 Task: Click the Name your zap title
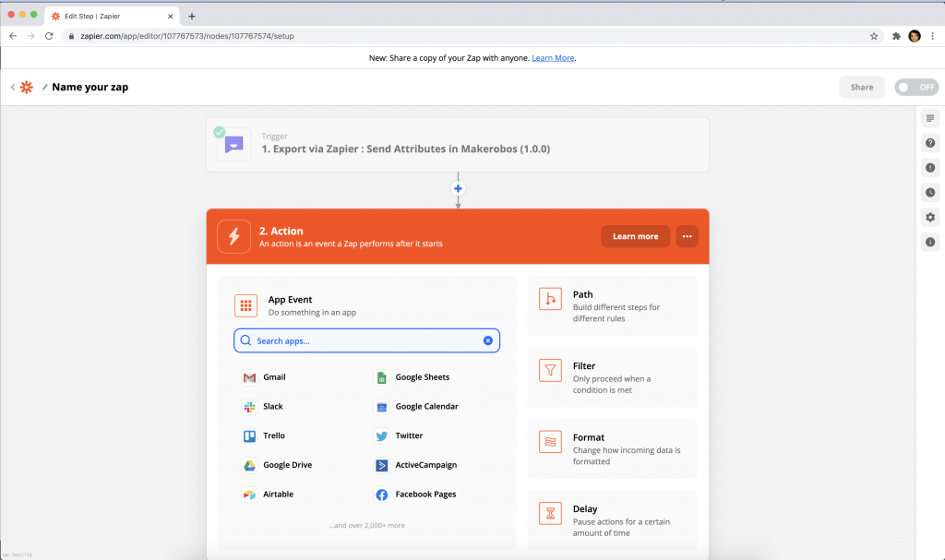(90, 87)
